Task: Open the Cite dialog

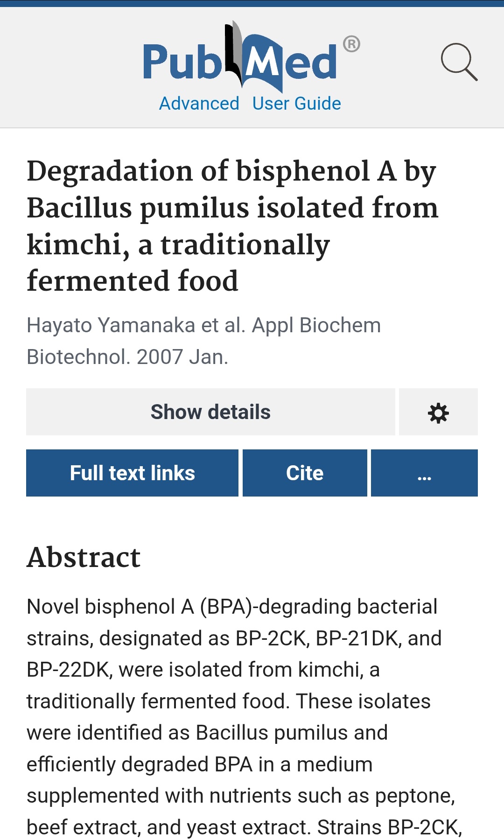Action: (x=305, y=473)
